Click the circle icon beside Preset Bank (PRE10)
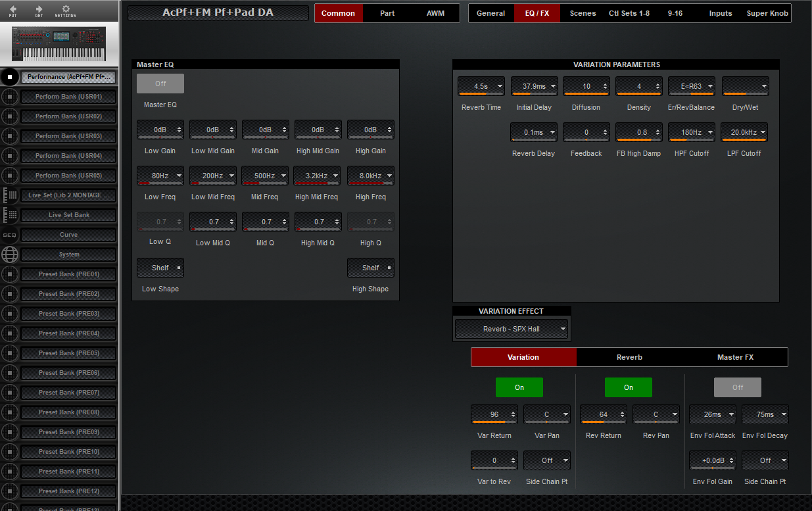 [10, 452]
